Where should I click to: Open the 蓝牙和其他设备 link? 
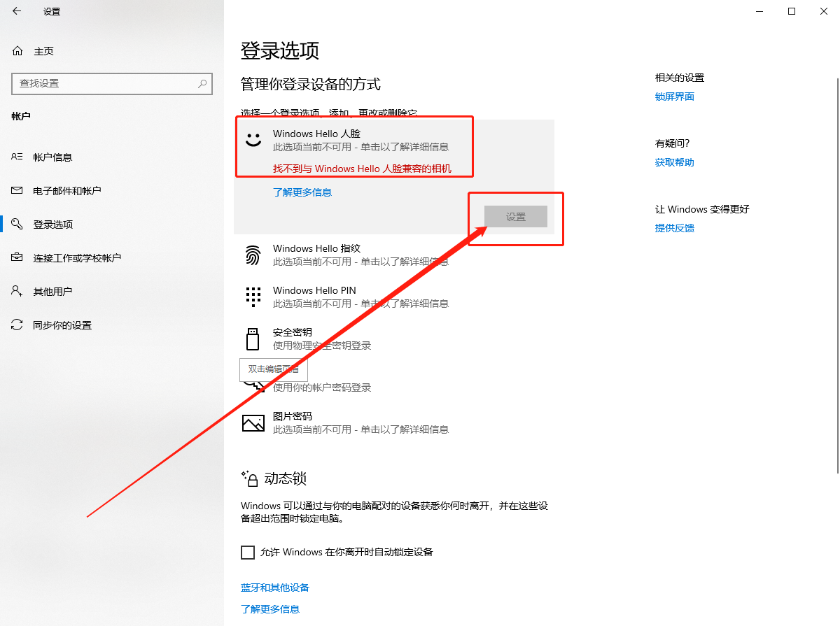274,588
